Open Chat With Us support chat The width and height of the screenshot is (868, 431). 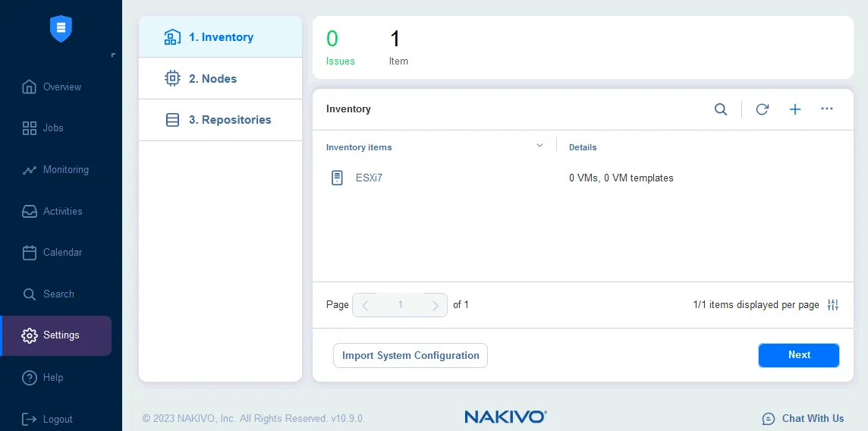pyautogui.click(x=803, y=418)
